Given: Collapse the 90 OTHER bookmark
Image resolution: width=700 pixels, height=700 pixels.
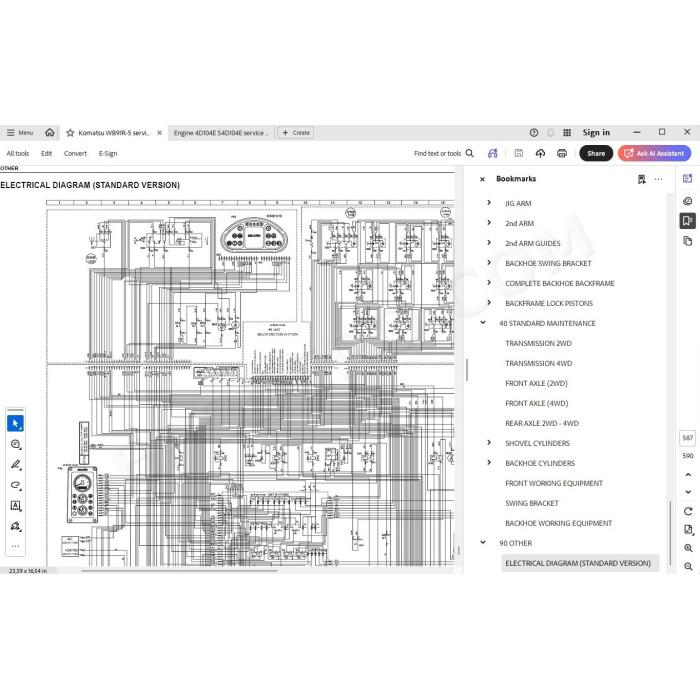Looking at the screenshot, I should [x=483, y=542].
